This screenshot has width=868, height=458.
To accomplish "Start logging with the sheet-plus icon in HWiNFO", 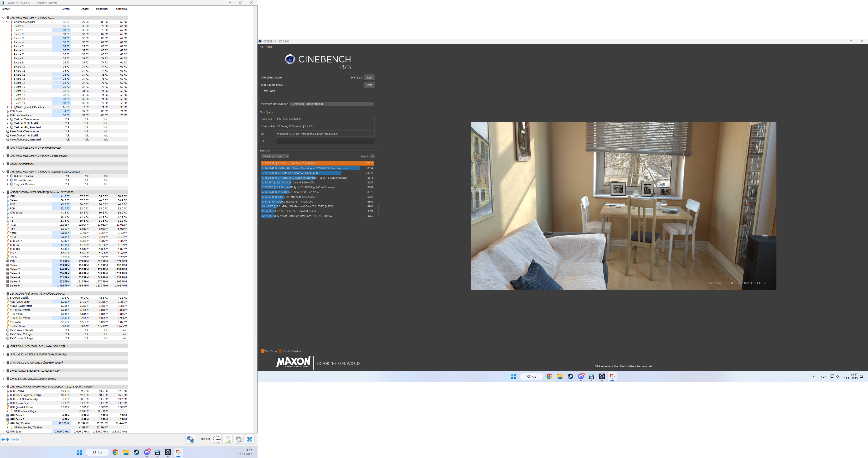I will pos(228,439).
